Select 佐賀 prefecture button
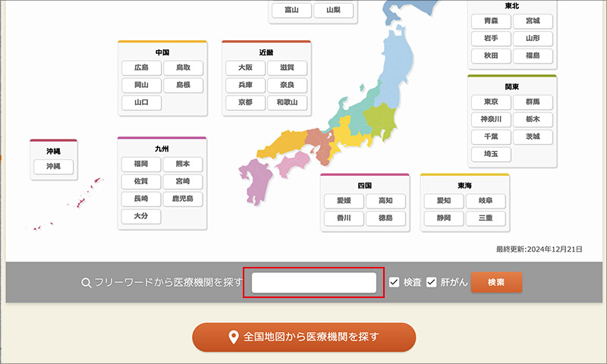607x364 pixels. tap(141, 181)
